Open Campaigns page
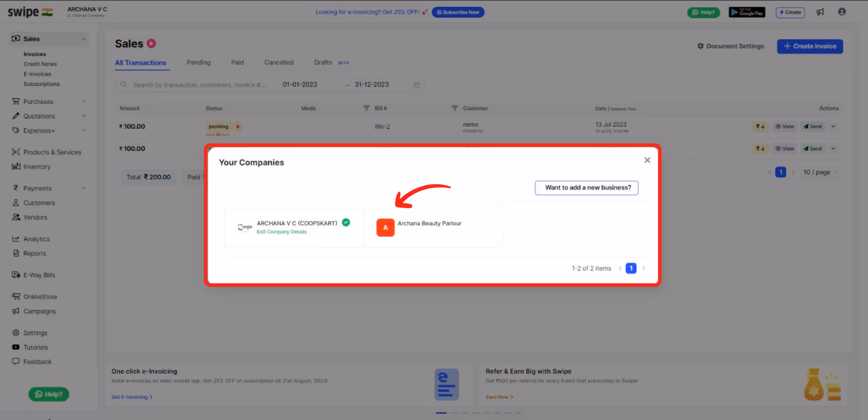 tap(34, 311)
